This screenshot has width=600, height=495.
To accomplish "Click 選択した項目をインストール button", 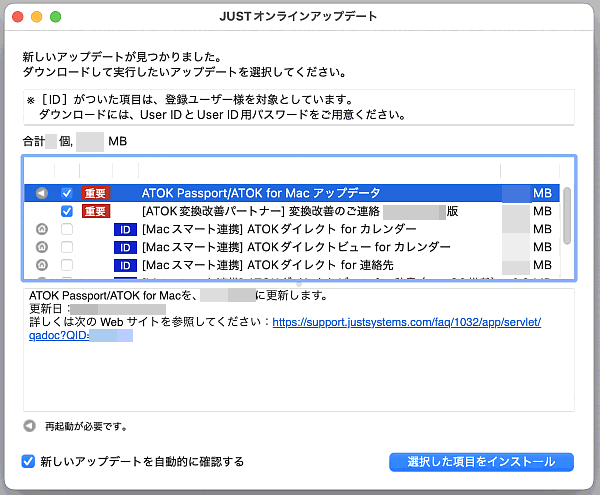I will click(x=481, y=462).
